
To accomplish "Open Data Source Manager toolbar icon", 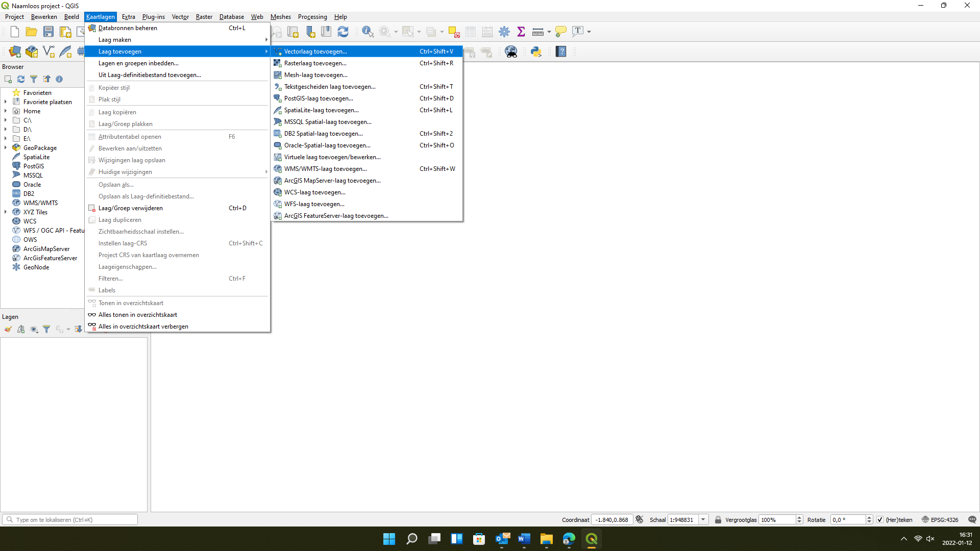I will pyautogui.click(x=15, y=52).
